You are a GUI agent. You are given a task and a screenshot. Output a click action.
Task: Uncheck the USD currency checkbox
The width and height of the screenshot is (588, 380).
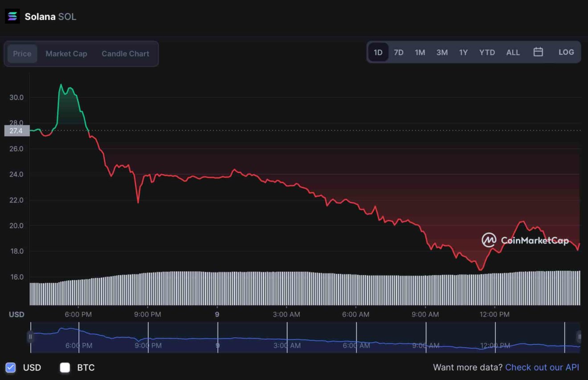point(10,367)
